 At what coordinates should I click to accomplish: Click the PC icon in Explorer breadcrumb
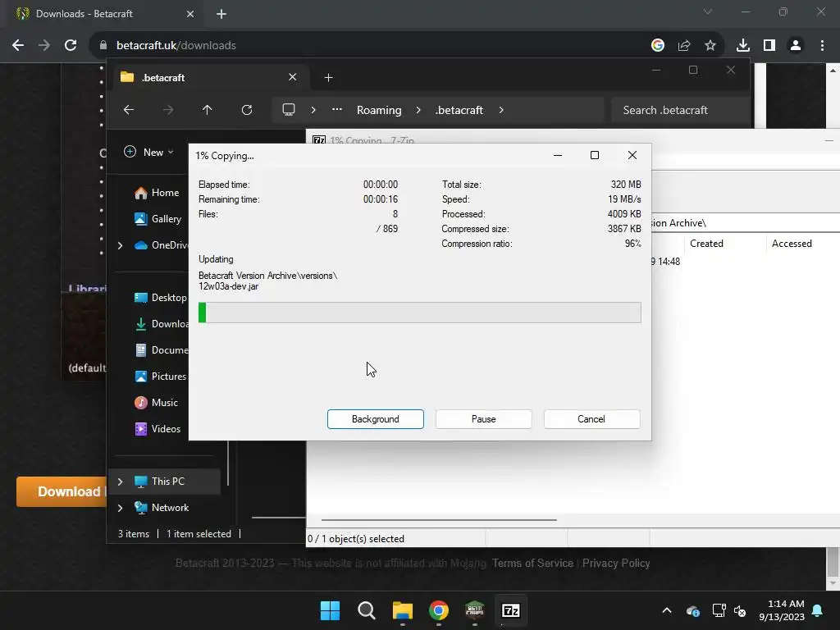(289, 110)
